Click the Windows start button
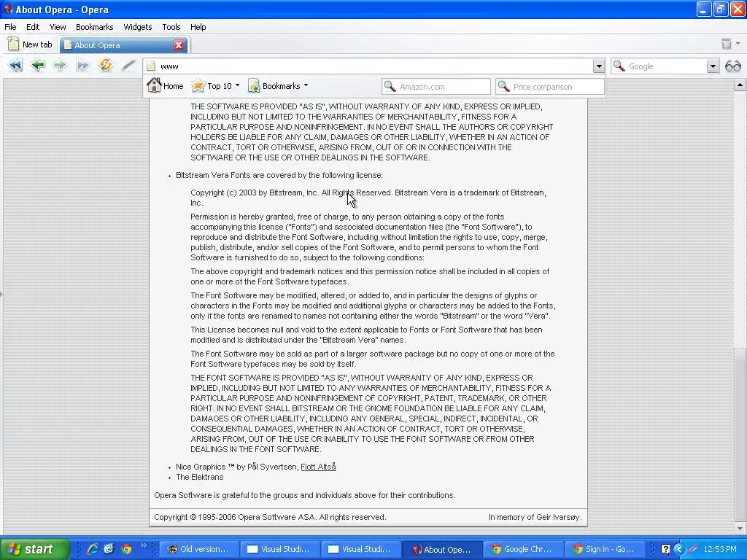This screenshot has height=560, width=747. (35, 549)
